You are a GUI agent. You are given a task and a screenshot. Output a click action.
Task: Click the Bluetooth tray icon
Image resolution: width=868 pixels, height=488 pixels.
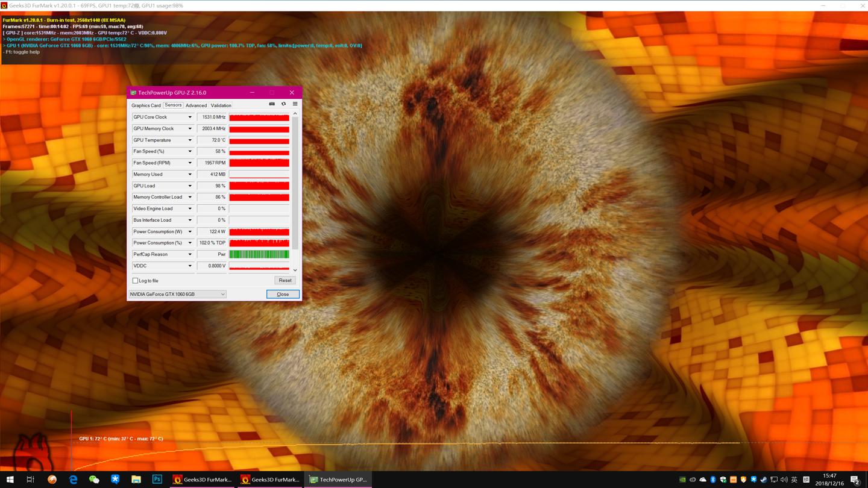713,480
